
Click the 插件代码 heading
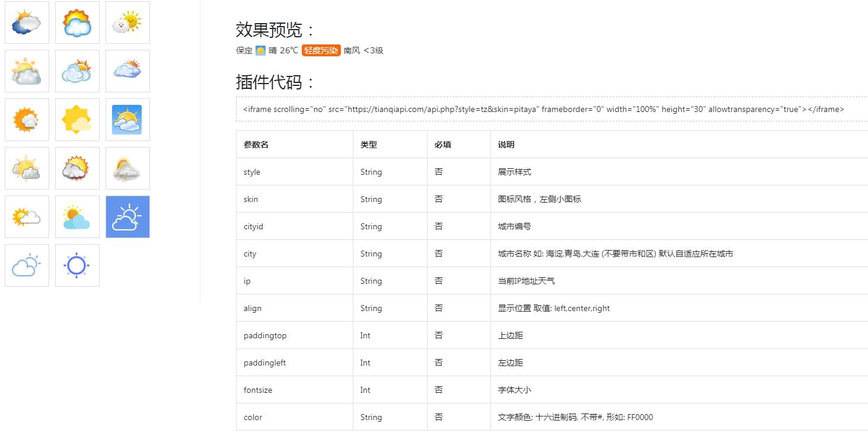(x=276, y=82)
